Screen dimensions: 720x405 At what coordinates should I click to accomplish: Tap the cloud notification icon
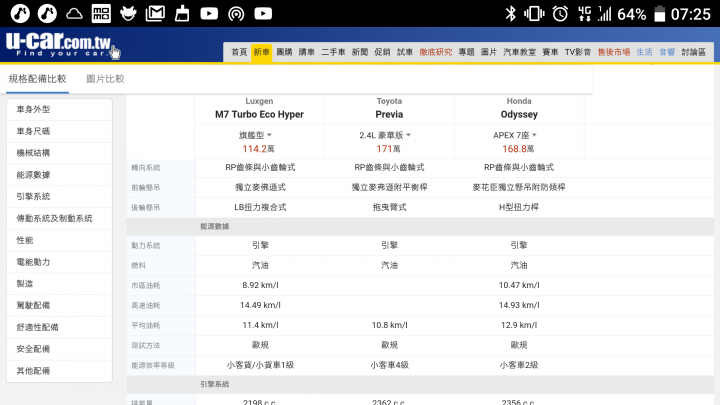point(74,14)
